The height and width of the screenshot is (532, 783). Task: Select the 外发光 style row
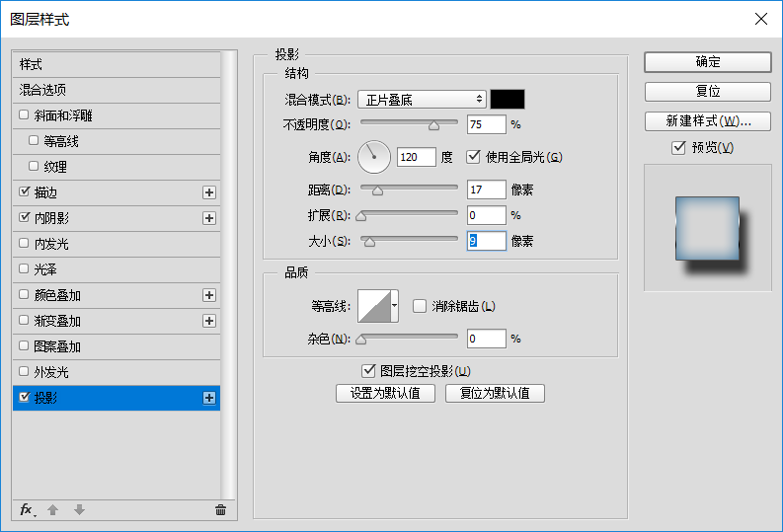117,372
